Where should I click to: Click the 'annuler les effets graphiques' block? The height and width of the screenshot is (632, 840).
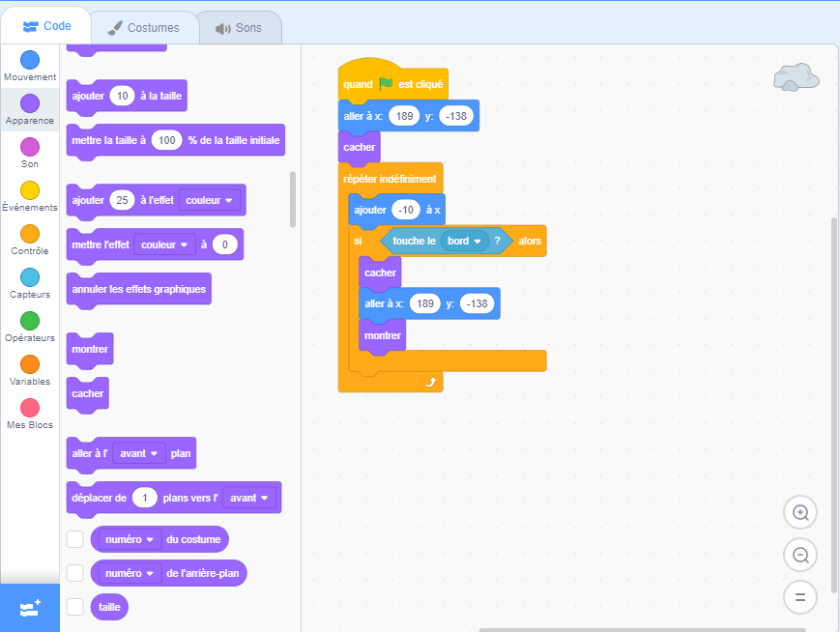point(138,289)
